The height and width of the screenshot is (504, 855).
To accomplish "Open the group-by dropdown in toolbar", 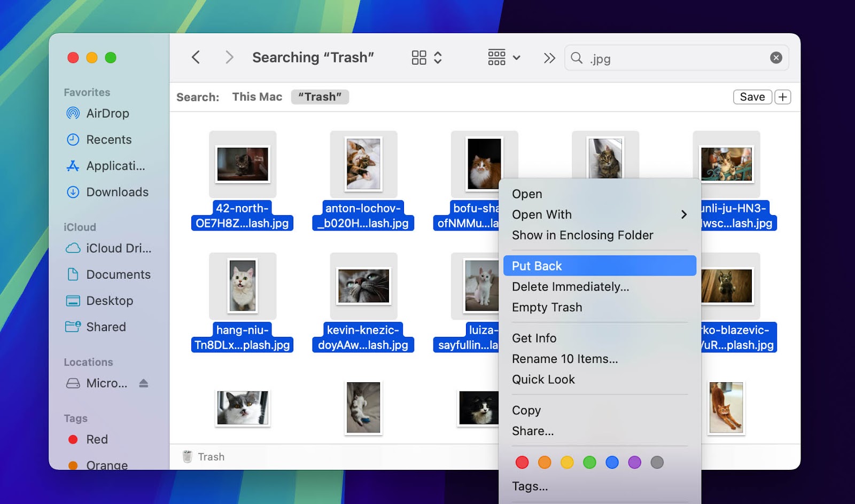I will tap(504, 57).
